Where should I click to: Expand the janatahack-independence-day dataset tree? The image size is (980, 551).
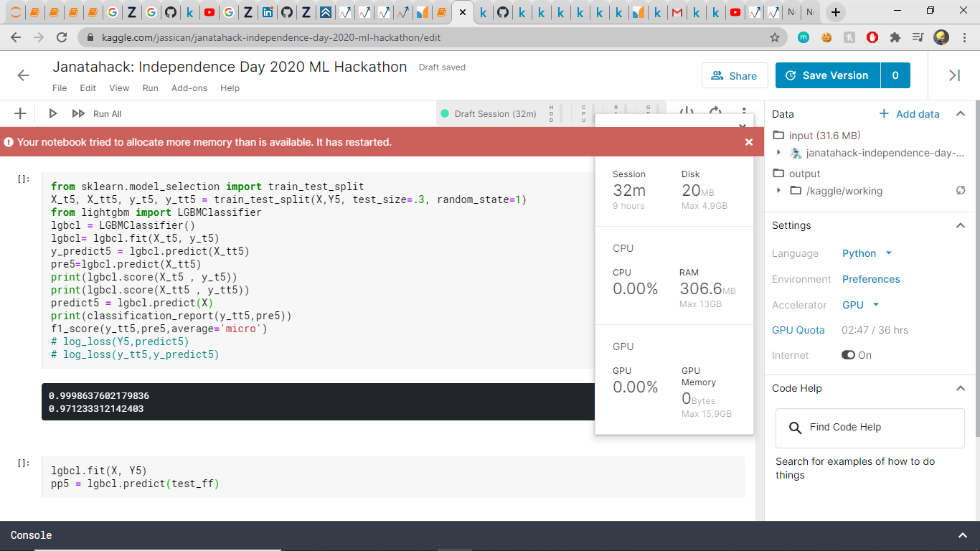[x=779, y=153]
